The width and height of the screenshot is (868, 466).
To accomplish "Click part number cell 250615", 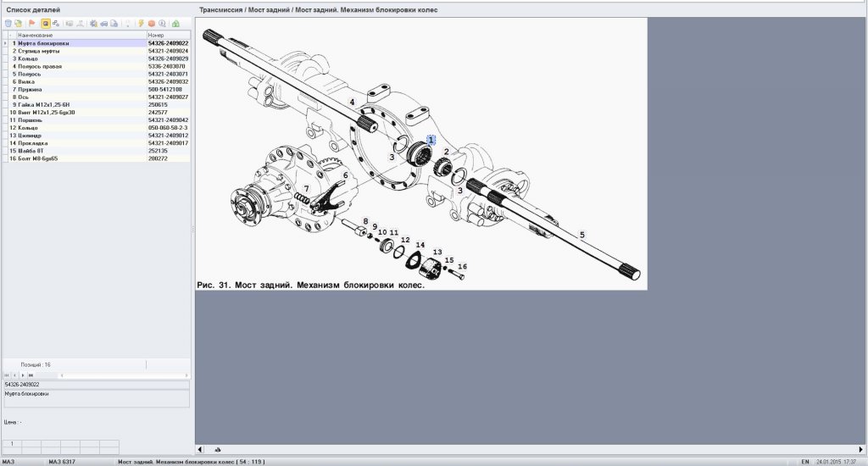I will [x=169, y=104].
